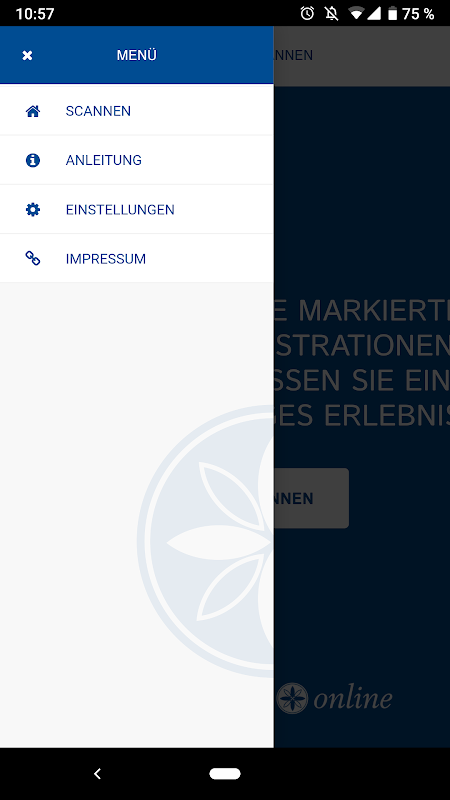
Task: Tap the dimmed SCANNEN button behind drawer
Action: point(311,498)
